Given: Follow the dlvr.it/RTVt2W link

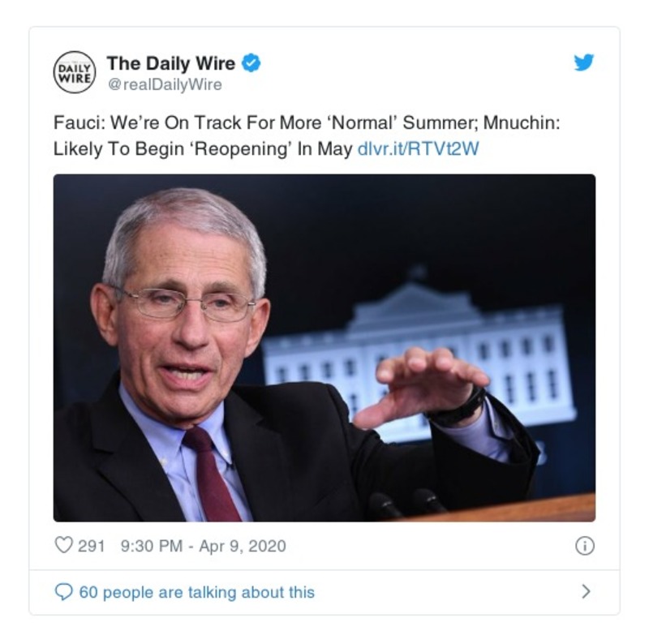Looking at the screenshot, I should click(418, 148).
